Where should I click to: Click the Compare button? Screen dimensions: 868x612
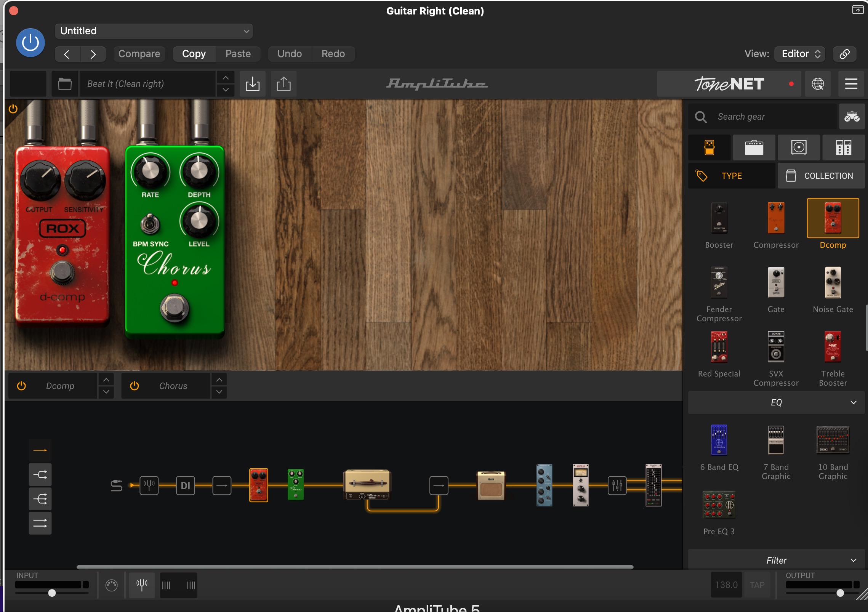tap(139, 54)
